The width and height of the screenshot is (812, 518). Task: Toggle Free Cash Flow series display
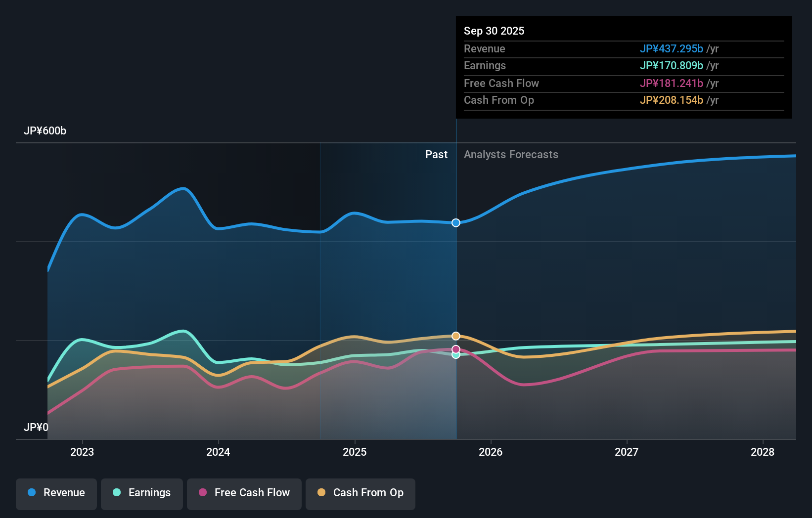pyautogui.click(x=244, y=493)
